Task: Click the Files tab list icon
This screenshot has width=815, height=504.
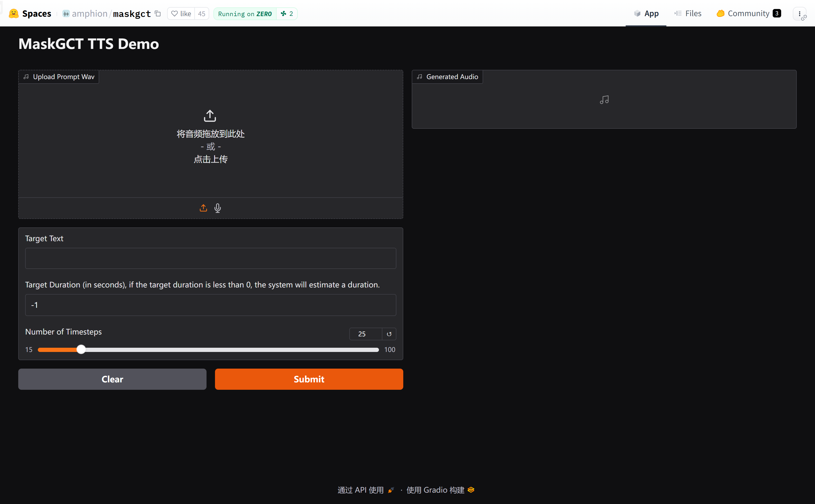Action: [678, 13]
